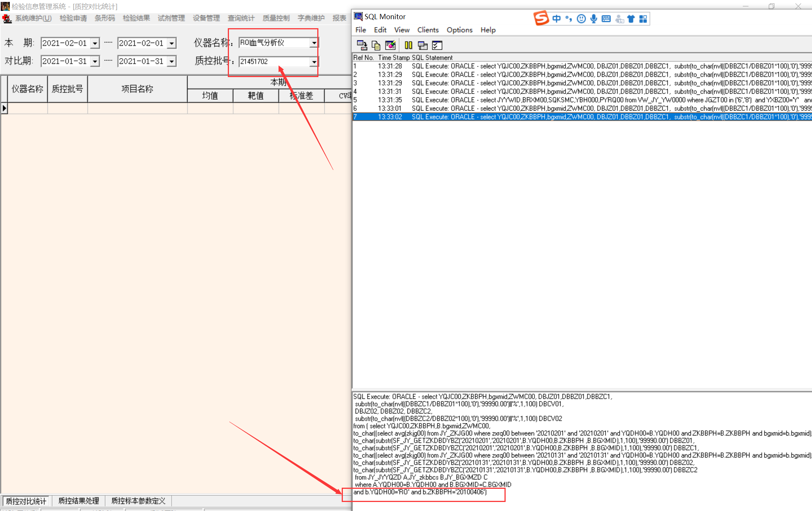Viewport: 812px width, 511px height.
Task: Click the Sogou microphone voice input icon
Action: tap(594, 19)
